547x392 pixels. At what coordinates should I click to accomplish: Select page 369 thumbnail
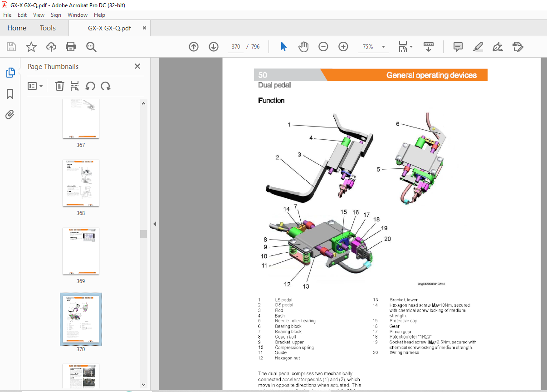(x=81, y=251)
